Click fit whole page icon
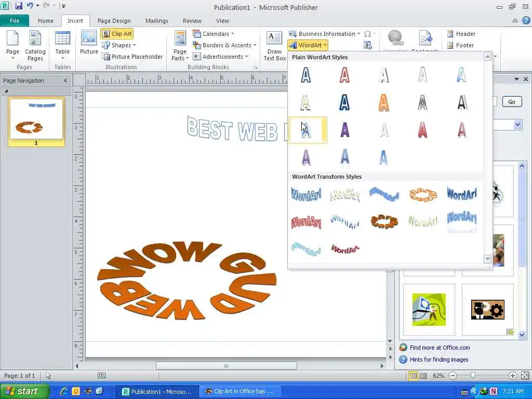The image size is (532, 399). (525, 376)
